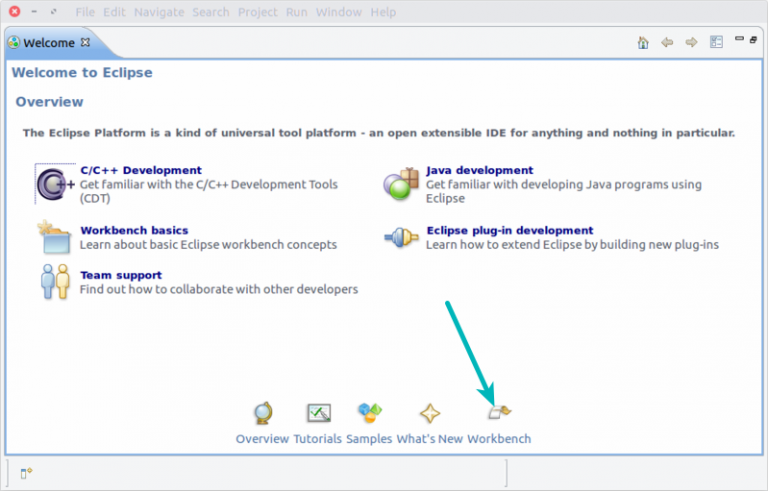The width and height of the screenshot is (768, 491).
Task: Open the Window menu
Action: click(339, 12)
